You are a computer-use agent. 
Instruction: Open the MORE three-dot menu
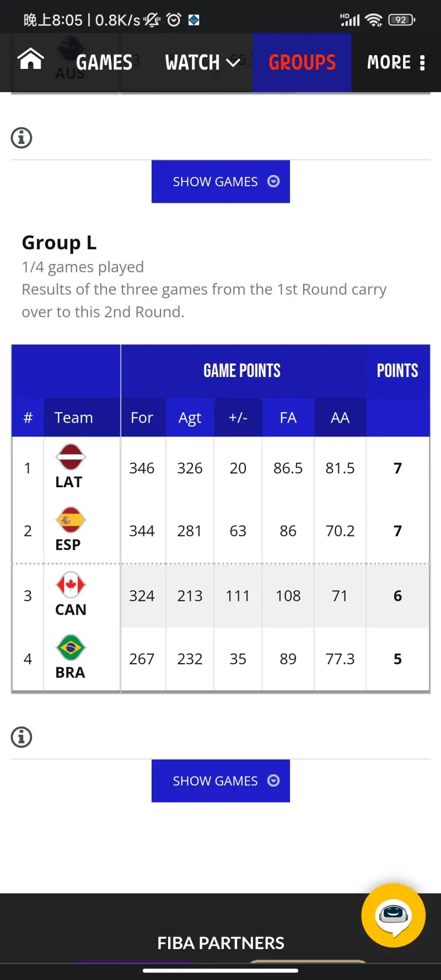pos(422,63)
